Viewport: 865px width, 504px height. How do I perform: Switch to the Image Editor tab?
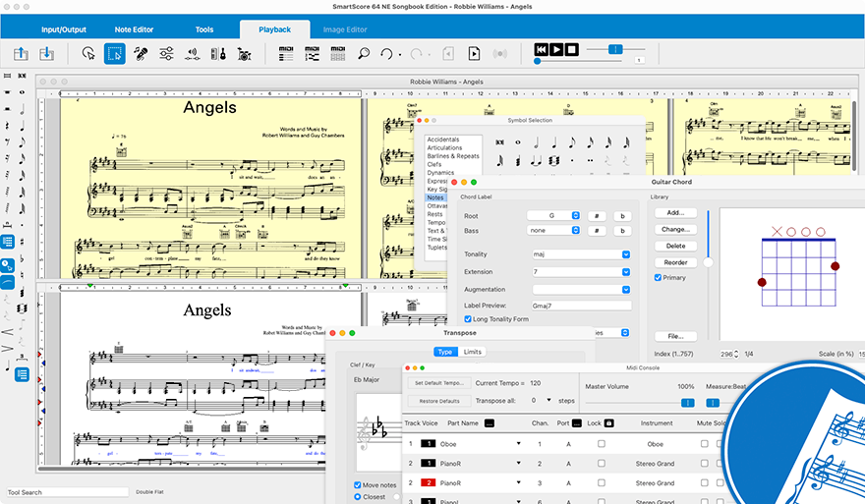pyautogui.click(x=345, y=29)
